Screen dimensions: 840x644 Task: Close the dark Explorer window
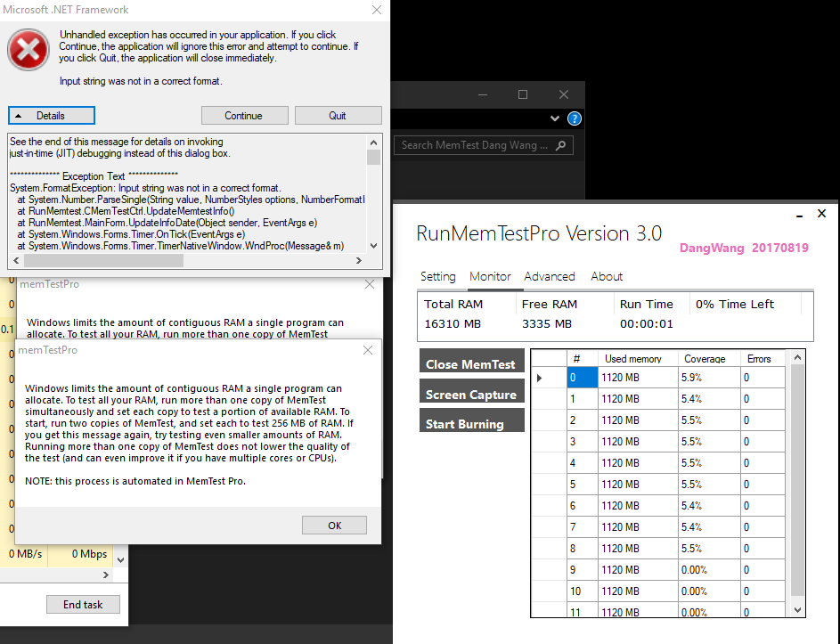coord(564,94)
